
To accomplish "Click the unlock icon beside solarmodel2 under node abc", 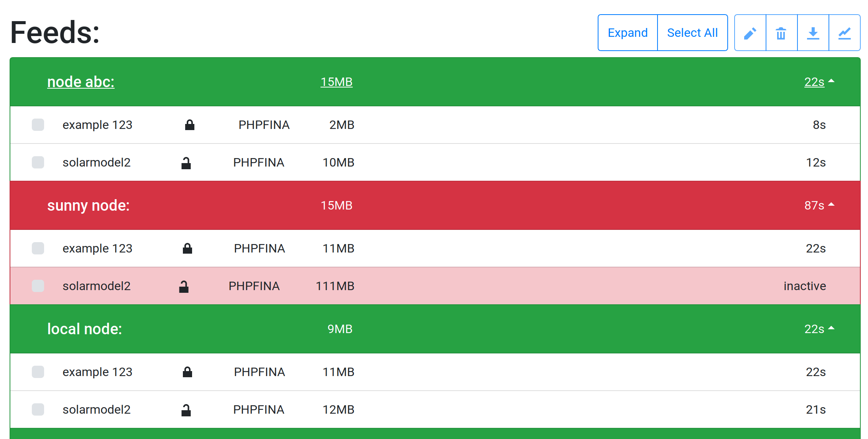I will [x=187, y=162].
